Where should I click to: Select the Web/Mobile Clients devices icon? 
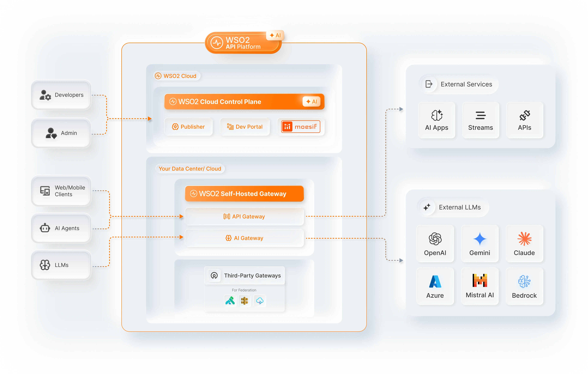coord(45,191)
